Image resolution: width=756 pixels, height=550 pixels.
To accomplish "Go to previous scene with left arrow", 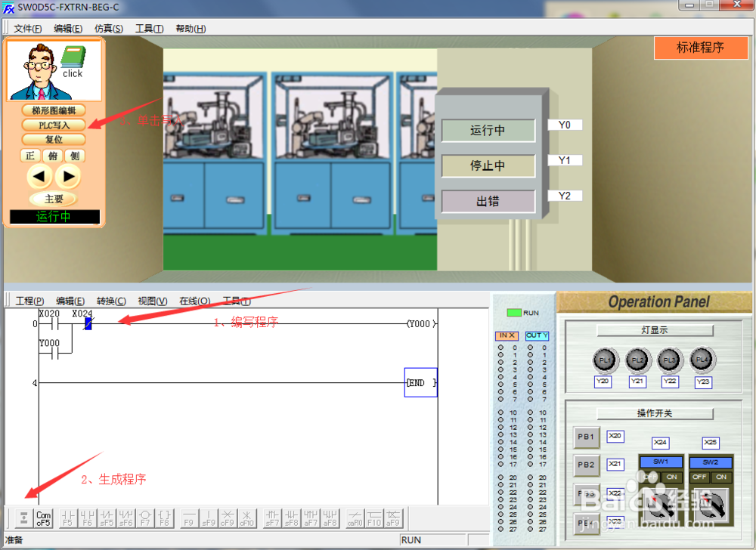I will point(39,176).
